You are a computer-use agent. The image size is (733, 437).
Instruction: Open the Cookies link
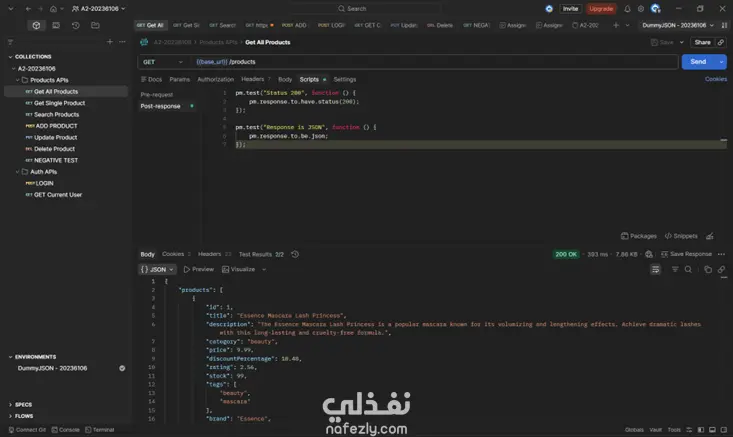tap(716, 79)
